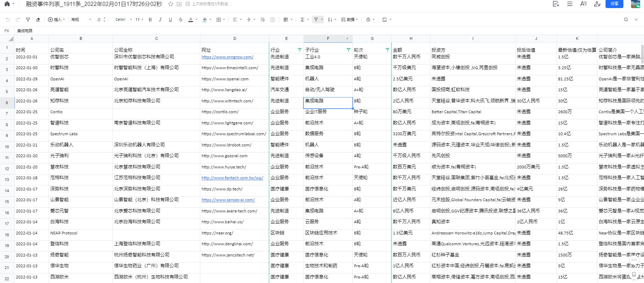The image size is (644, 283).
Task: Undo the last action
Action: pyautogui.click(x=8, y=20)
